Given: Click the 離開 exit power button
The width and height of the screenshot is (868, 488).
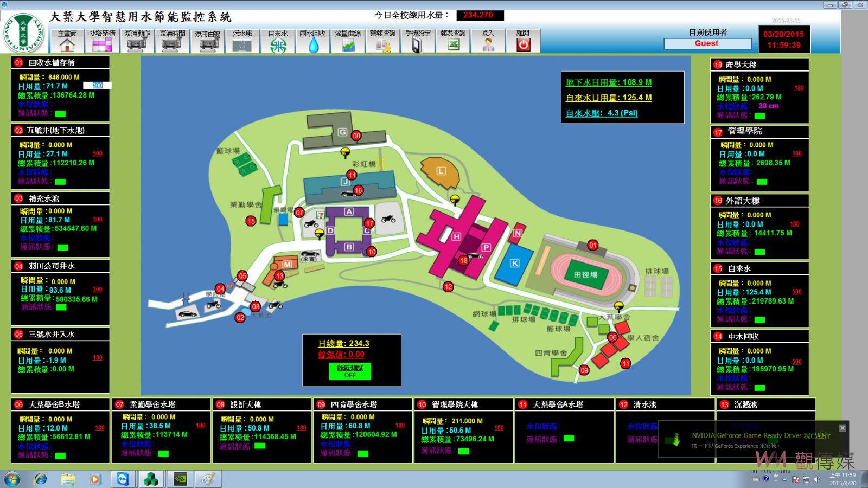Looking at the screenshot, I should [523, 41].
